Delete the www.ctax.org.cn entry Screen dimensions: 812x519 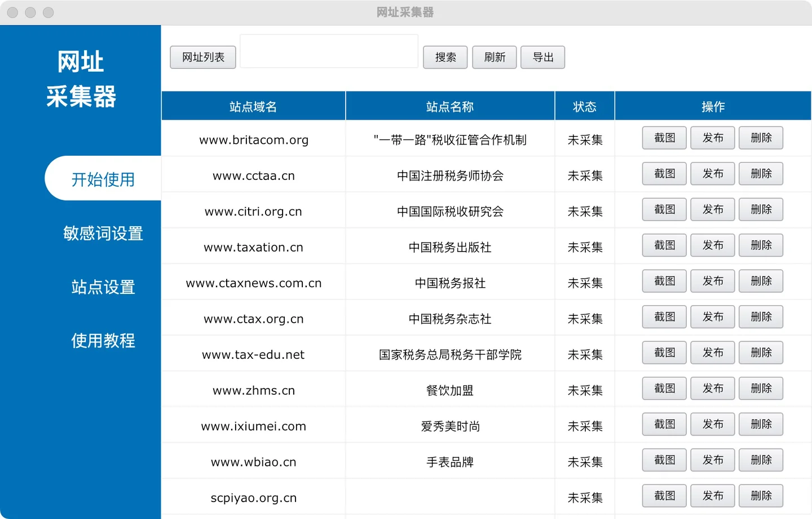click(x=761, y=317)
